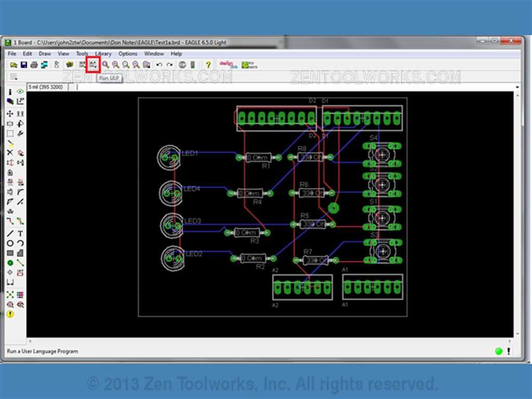This screenshot has height=399, width=532.
Task: Click the Open file toolbar icon
Action: [14, 65]
